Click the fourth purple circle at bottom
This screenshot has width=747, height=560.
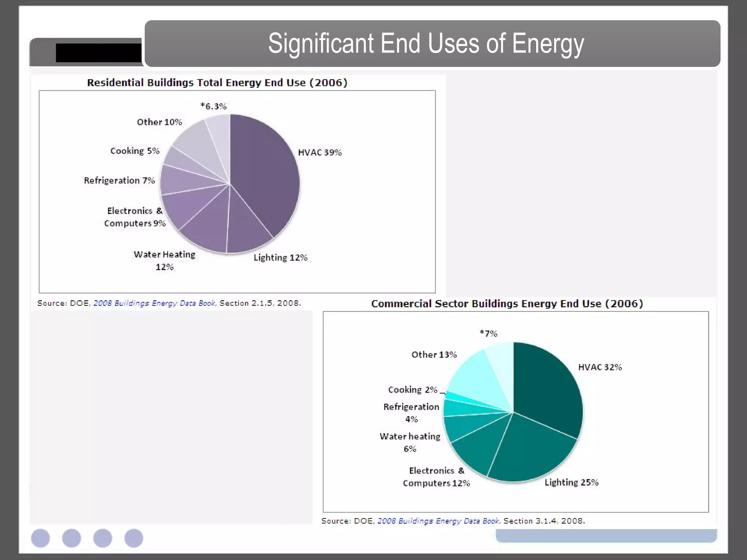(134, 538)
